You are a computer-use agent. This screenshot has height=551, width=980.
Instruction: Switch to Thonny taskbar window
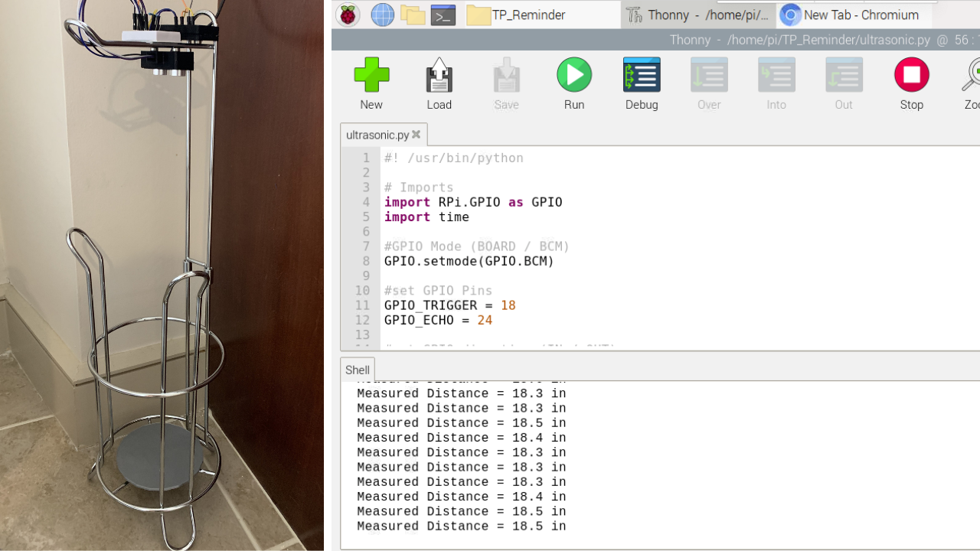pos(699,15)
